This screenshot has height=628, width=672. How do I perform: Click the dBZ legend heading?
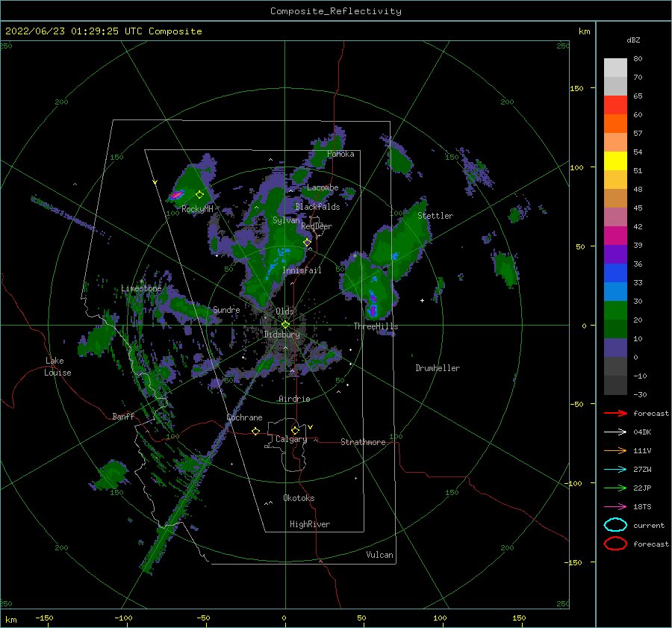pyautogui.click(x=633, y=40)
